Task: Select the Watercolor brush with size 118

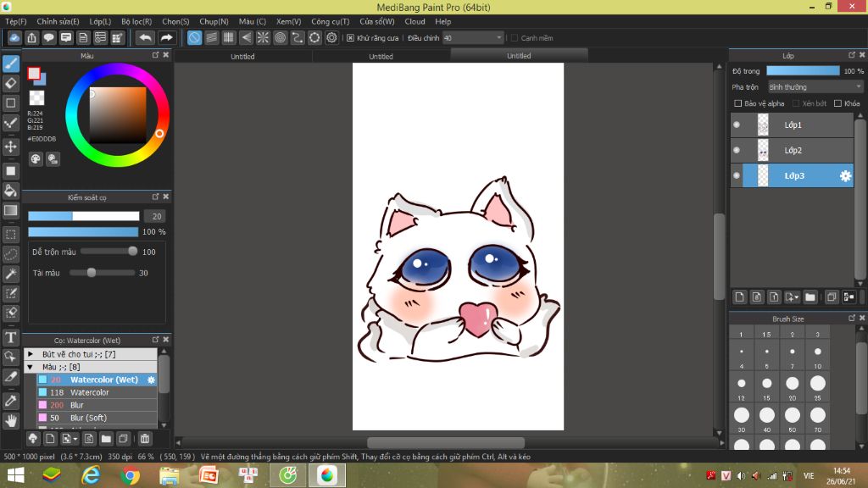Action: pyautogui.click(x=97, y=392)
